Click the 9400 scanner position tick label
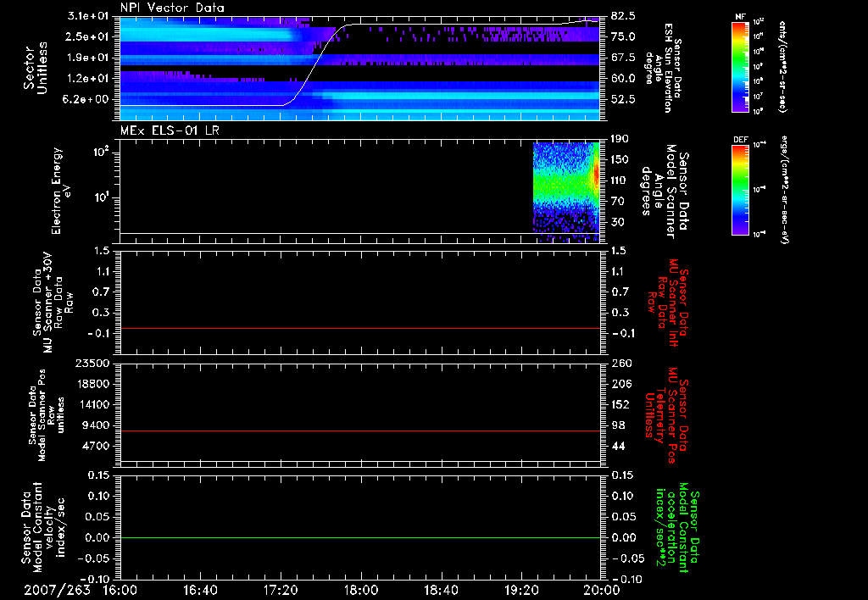This screenshot has height=600, width=868. (x=95, y=425)
